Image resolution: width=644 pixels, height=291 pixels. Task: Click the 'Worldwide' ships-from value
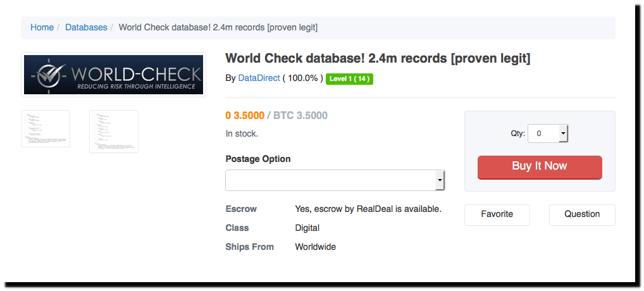tap(316, 247)
